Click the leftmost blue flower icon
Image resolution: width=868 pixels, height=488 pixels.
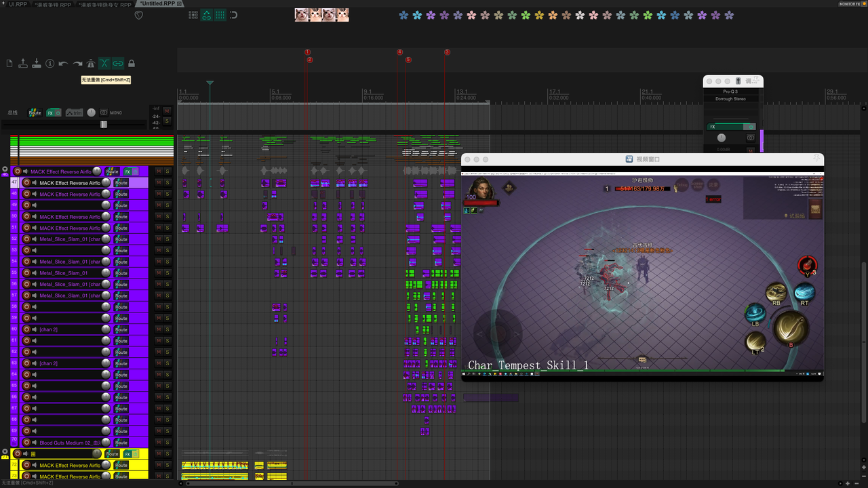tap(404, 15)
